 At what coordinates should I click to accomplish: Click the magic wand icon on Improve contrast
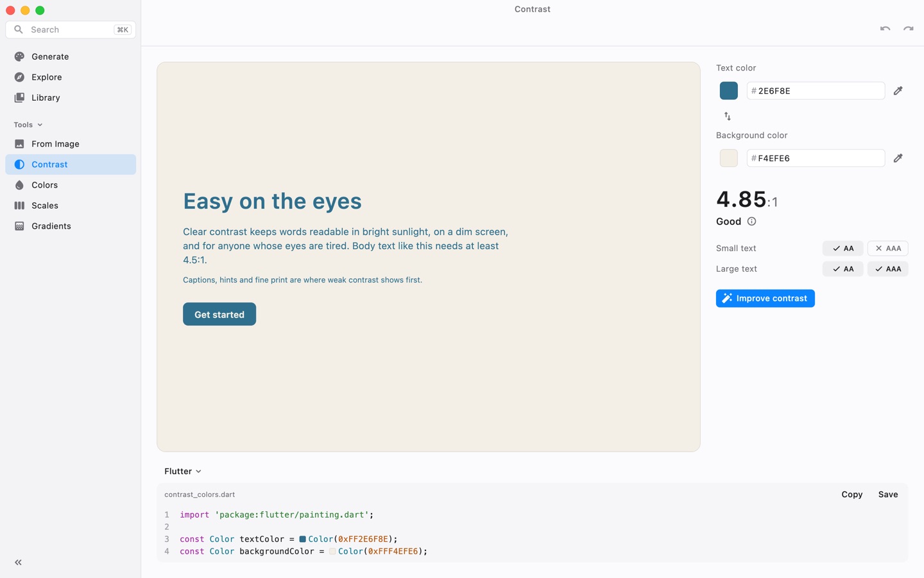(727, 298)
